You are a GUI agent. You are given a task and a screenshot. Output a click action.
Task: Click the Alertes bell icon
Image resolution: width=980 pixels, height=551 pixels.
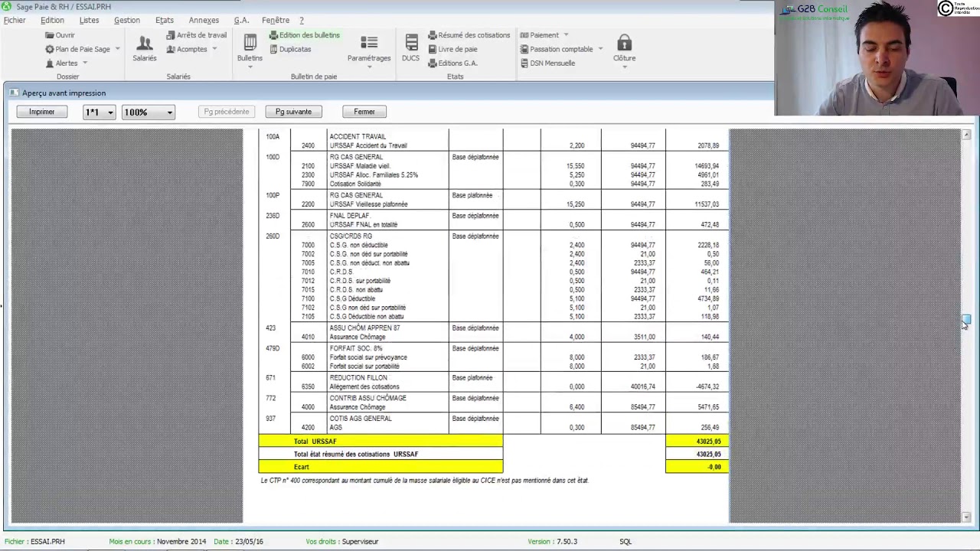coord(50,64)
